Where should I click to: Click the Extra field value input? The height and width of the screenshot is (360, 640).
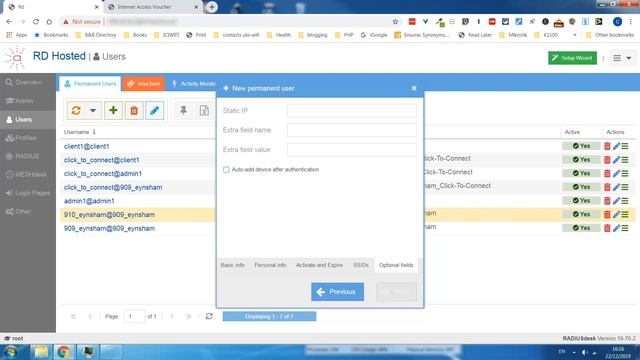[352, 150]
